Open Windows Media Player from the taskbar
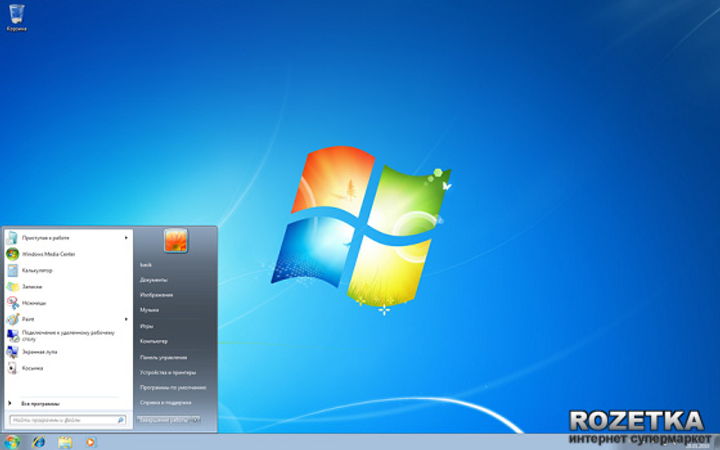This screenshot has height=450, width=720. (x=90, y=442)
